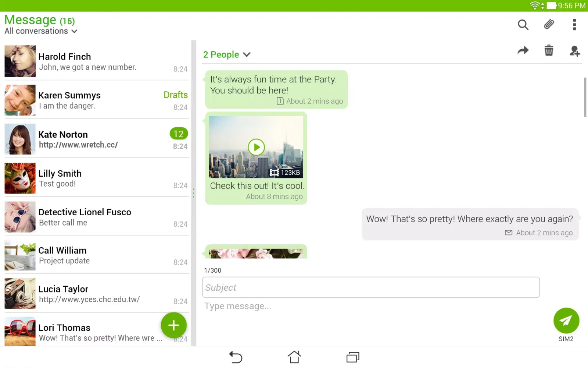
Task: Click the chat vertical scrollbar
Action: [x=585, y=97]
